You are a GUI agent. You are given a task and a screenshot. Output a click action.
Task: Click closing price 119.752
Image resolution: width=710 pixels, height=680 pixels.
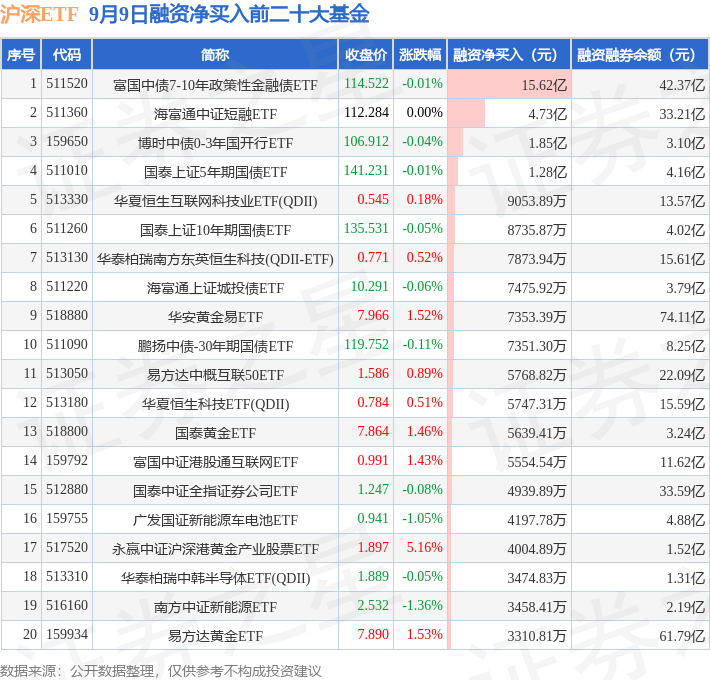366,344
